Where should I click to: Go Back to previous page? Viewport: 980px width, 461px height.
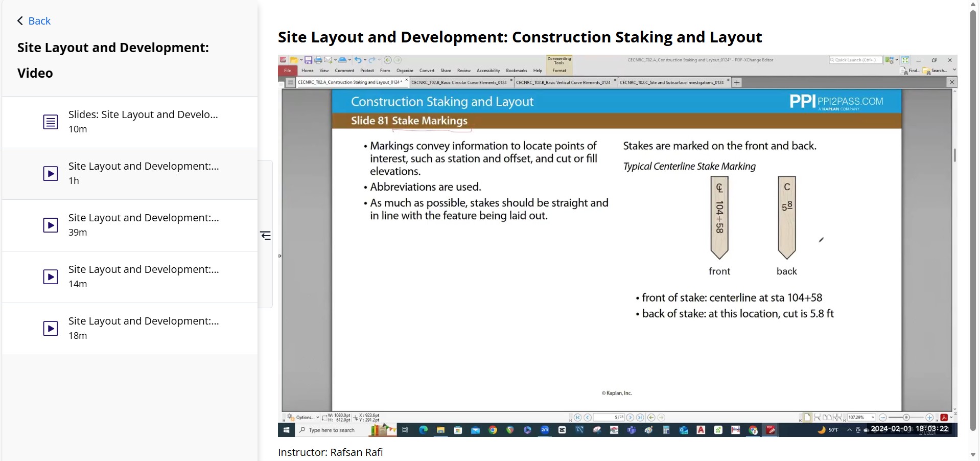[x=34, y=21]
